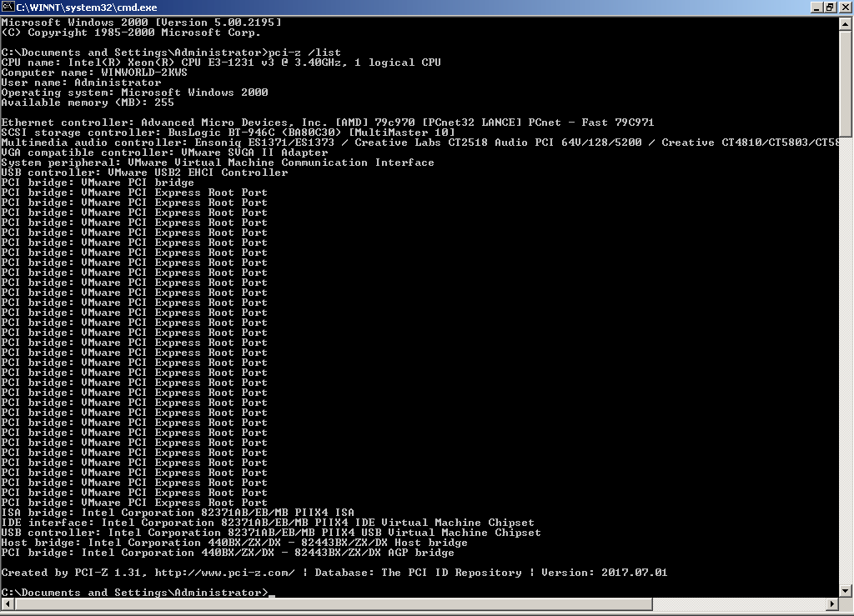Click the 'Computer name: WINWORLD-2KWS' line
This screenshot has width=854, height=616.
pos(94,73)
